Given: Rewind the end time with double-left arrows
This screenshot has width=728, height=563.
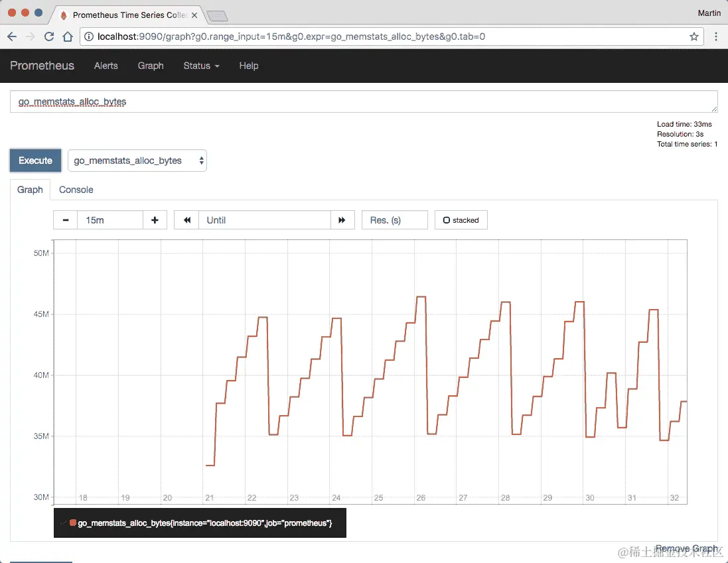Looking at the screenshot, I should coord(186,219).
